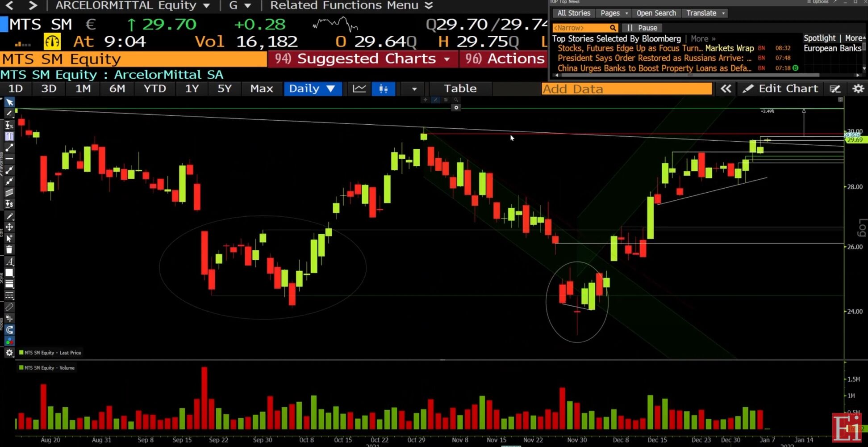Select the Max time range
The image size is (868, 447).
tap(262, 89)
